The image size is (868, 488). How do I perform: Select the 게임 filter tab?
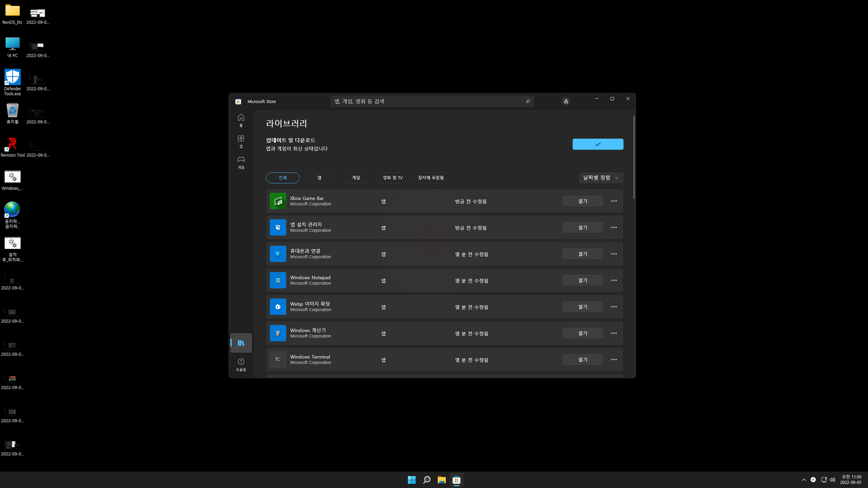[x=356, y=178]
